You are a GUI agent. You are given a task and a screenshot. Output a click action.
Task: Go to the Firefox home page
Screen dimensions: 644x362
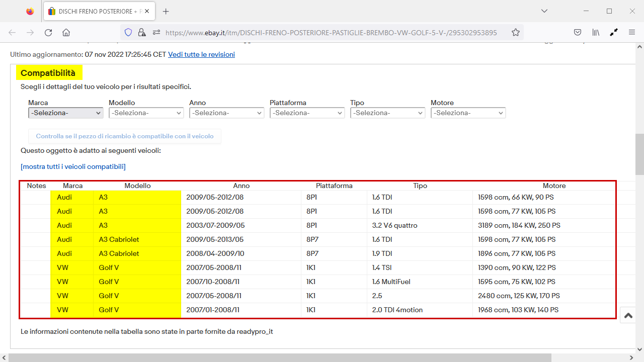(x=66, y=33)
